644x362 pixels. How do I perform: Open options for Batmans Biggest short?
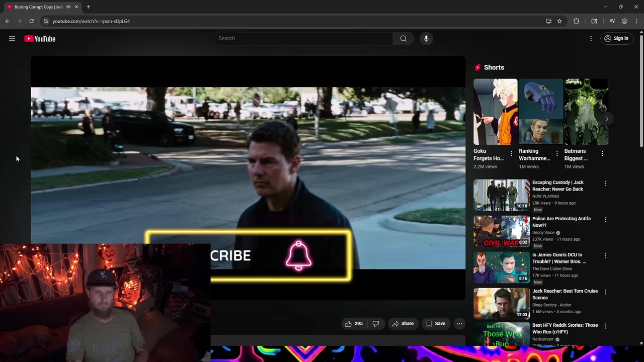tap(602, 153)
